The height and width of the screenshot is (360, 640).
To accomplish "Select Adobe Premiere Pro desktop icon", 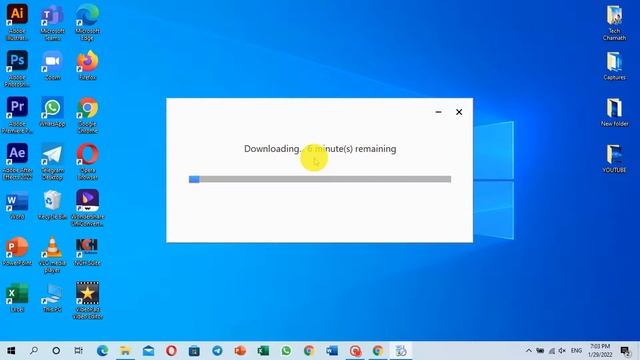I will pos(17,114).
